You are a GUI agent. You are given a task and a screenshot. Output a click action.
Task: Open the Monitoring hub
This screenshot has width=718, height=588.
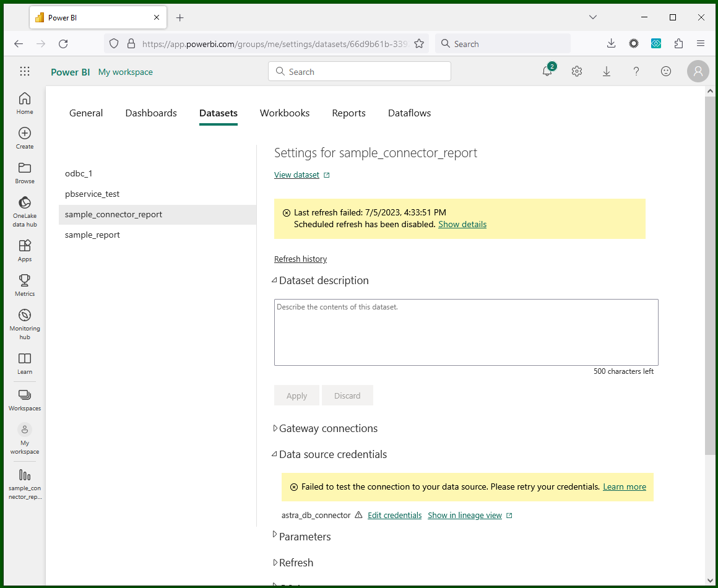point(25,325)
